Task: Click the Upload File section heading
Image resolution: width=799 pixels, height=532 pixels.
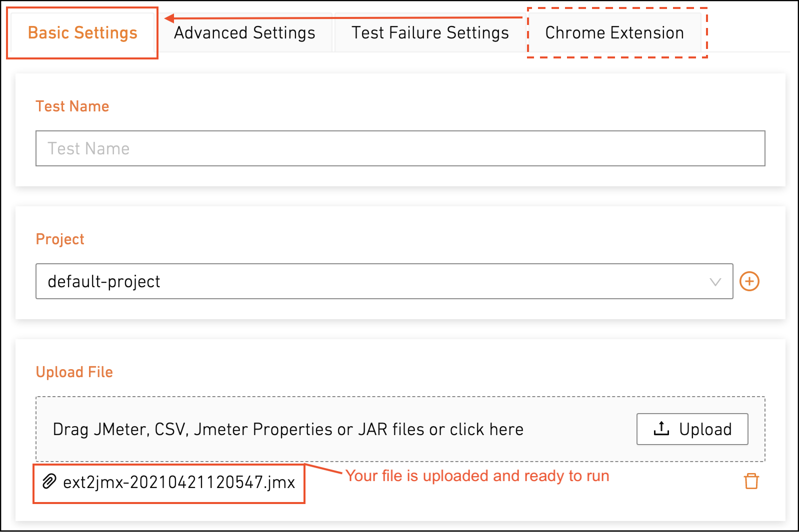Action: click(x=74, y=372)
